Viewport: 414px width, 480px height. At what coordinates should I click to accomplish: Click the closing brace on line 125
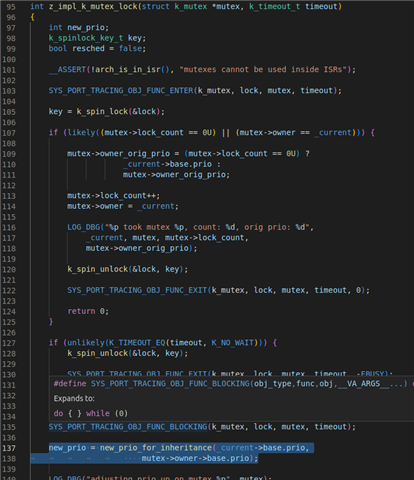click(x=51, y=322)
